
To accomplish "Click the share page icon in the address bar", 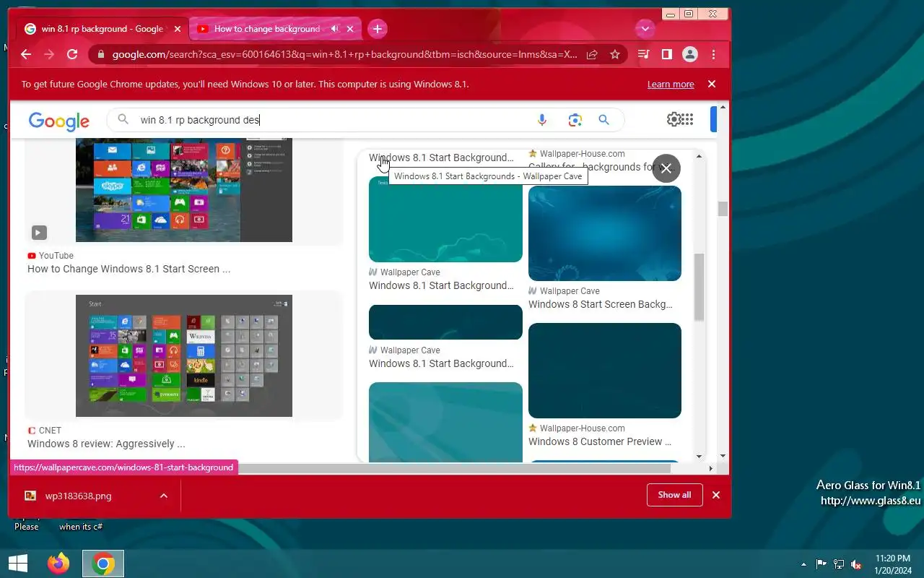I will [592, 54].
